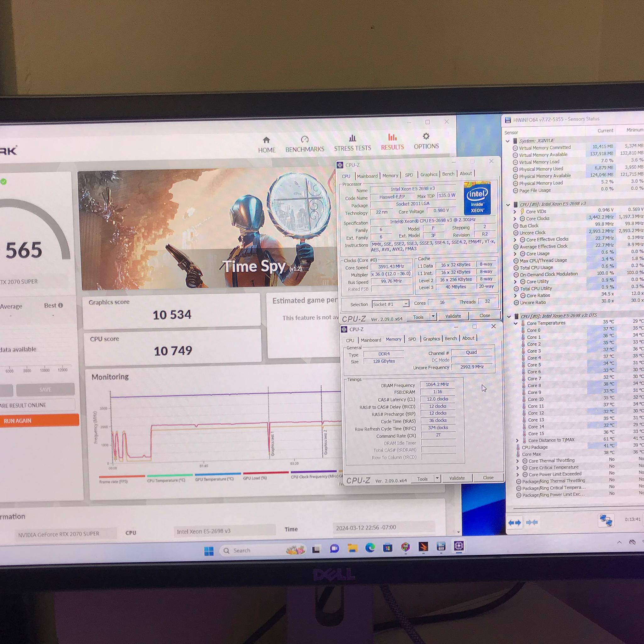The image size is (644, 644).
Task: Click HWiNFO collapse-all arrows button
Action: point(531,522)
